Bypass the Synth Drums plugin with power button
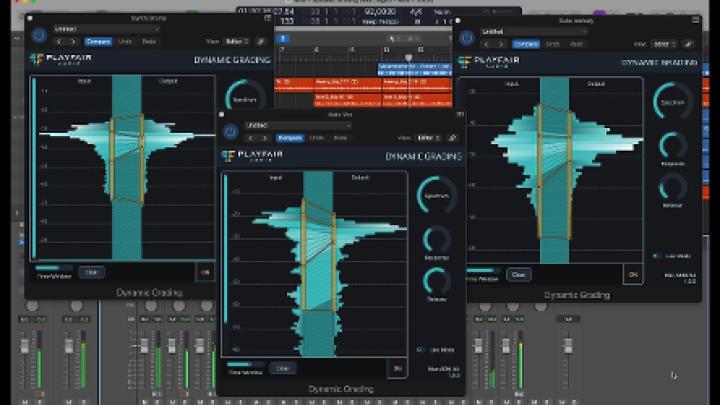The height and width of the screenshot is (405, 720). [x=39, y=35]
